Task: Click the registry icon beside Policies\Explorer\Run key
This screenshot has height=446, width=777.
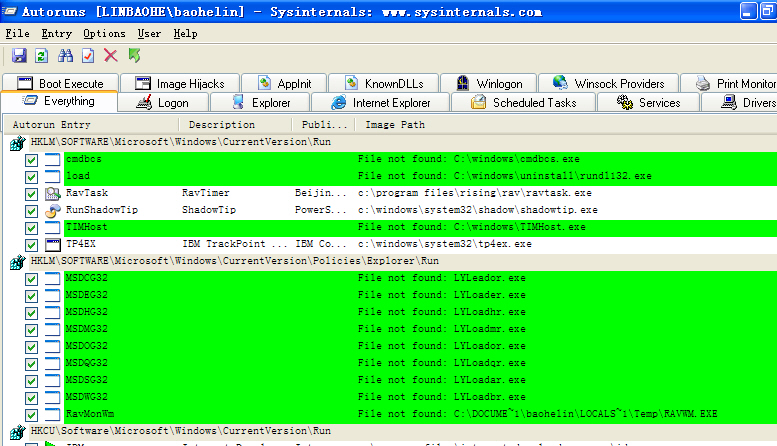Action: [17, 262]
